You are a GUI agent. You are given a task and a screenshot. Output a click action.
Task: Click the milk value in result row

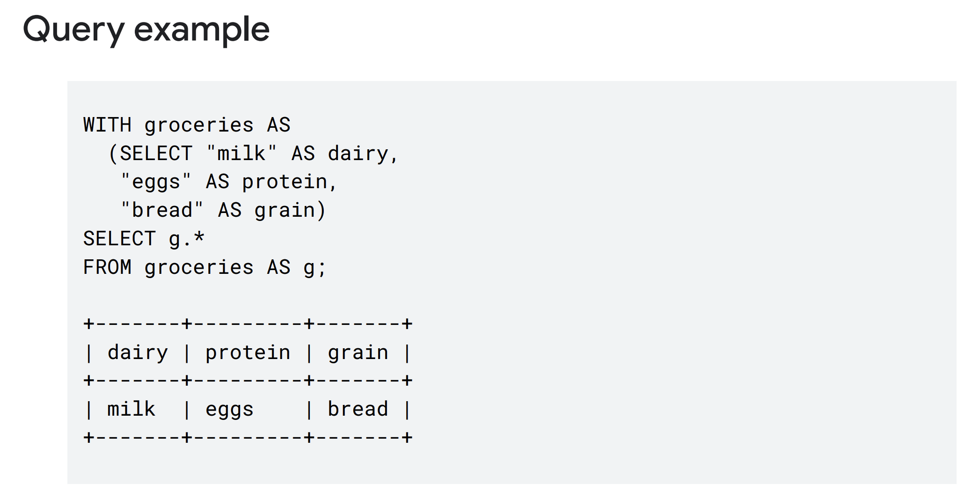point(131,409)
